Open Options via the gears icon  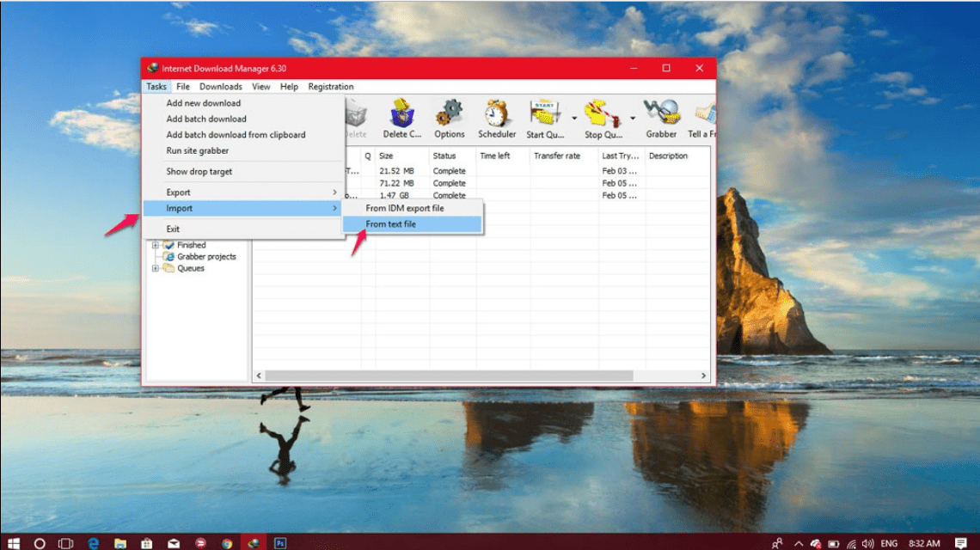[x=449, y=118]
